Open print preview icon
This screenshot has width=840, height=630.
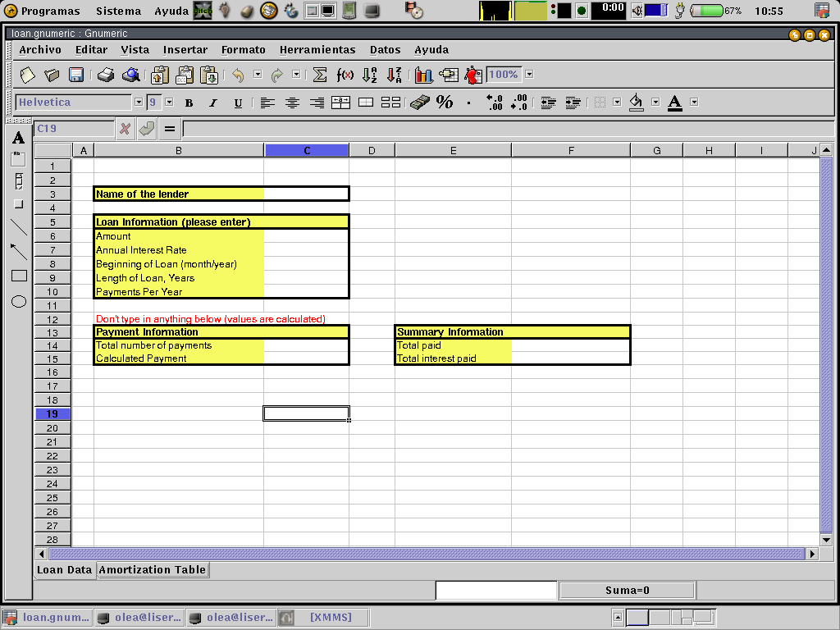click(130, 75)
